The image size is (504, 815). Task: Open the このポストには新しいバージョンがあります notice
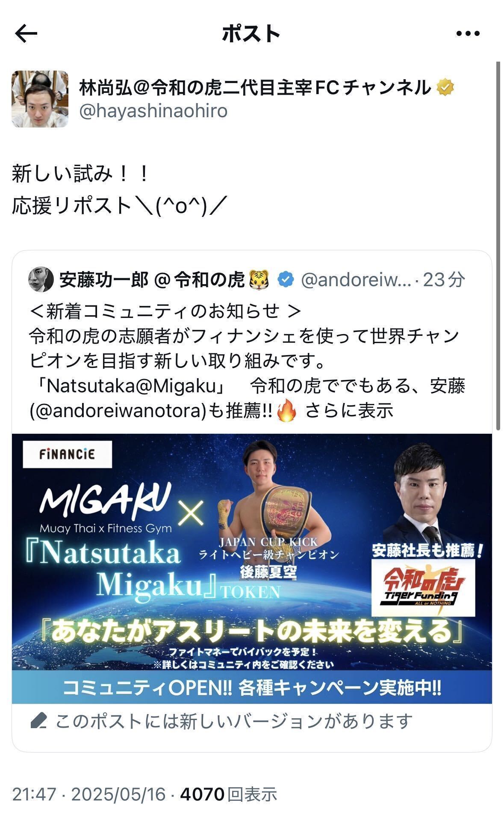point(234,721)
